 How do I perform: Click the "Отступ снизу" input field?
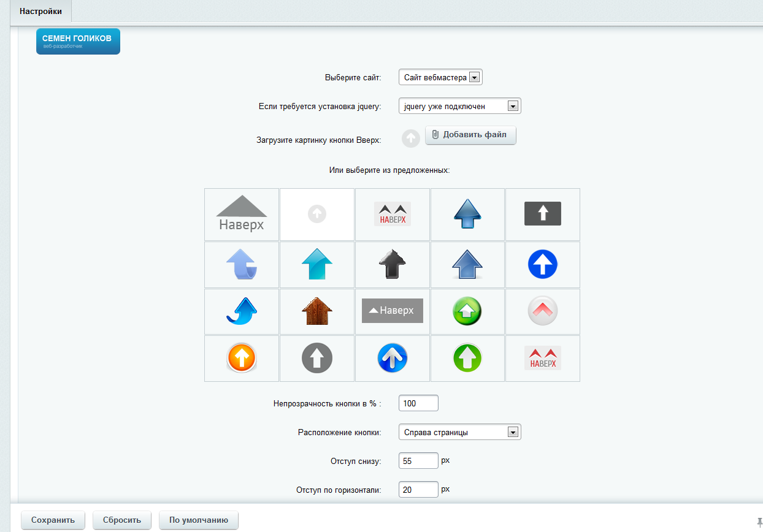pos(418,461)
